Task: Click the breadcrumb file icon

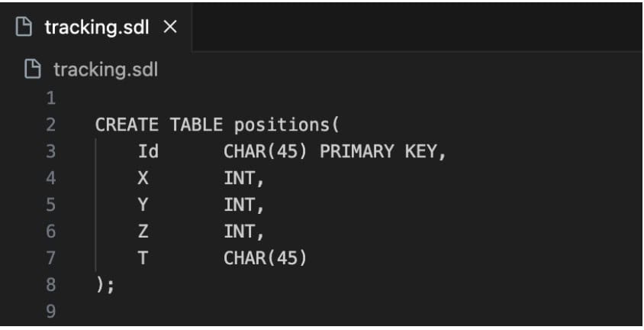Action: click(33, 69)
